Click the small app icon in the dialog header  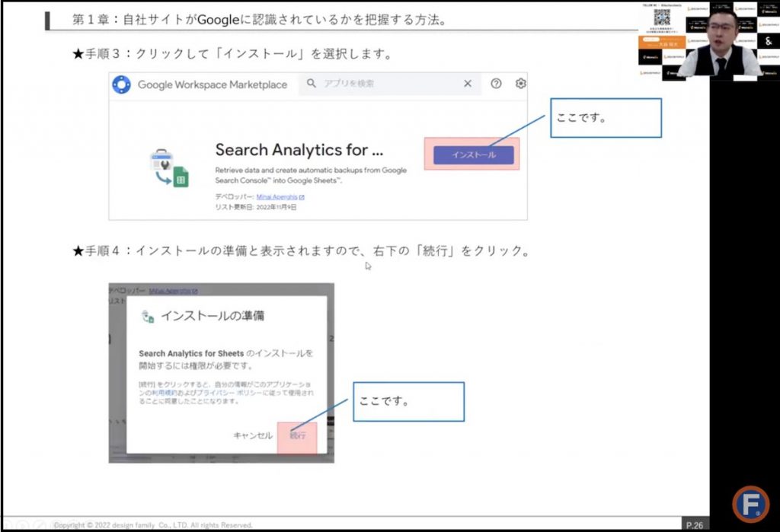148,316
